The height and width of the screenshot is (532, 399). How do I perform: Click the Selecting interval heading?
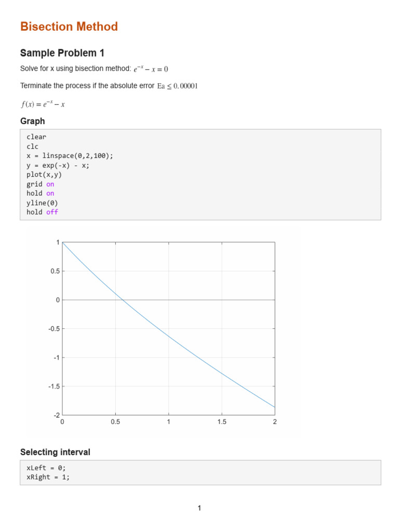[x=55, y=453]
